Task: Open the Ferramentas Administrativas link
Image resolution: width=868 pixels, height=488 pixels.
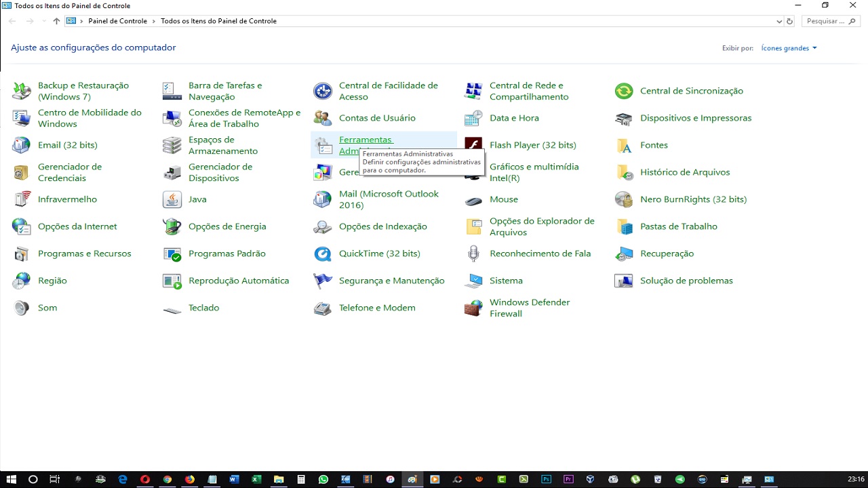Action: pyautogui.click(x=366, y=140)
